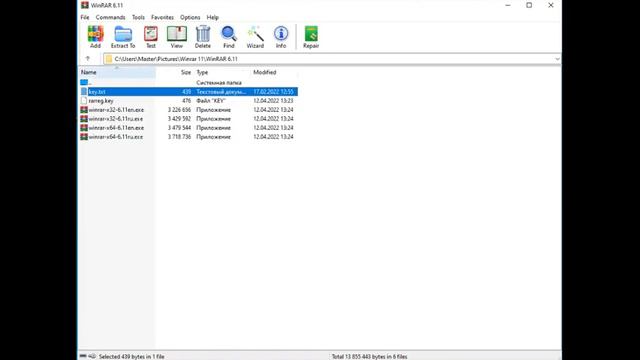Click the Find toolbar icon
Viewport: 640px width, 360px height.
[x=229, y=37]
